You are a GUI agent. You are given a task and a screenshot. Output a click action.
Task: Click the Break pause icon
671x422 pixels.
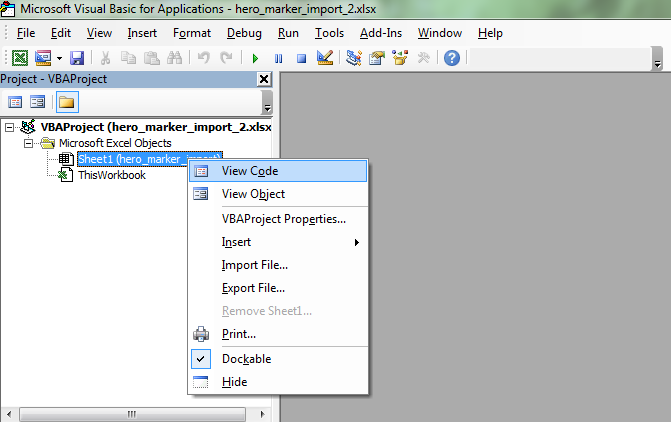(278, 58)
